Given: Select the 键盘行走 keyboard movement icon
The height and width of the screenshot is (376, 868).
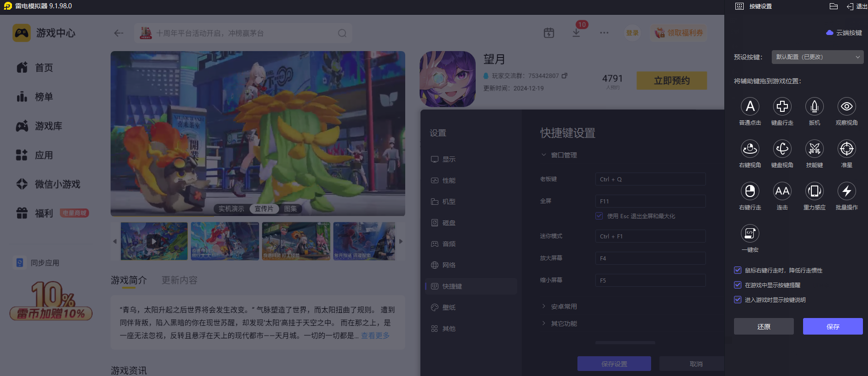Looking at the screenshot, I should (782, 106).
